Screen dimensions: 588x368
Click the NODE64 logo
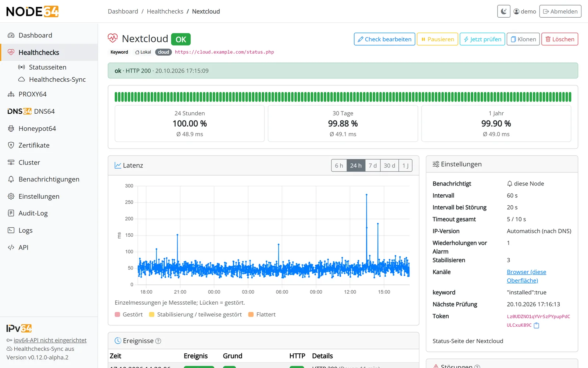[32, 11]
